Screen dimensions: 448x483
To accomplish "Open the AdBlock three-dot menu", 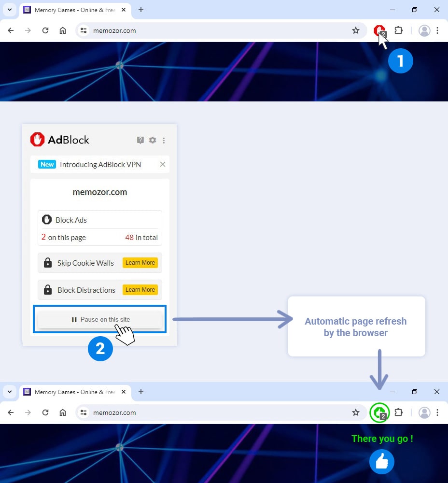I will 164,140.
